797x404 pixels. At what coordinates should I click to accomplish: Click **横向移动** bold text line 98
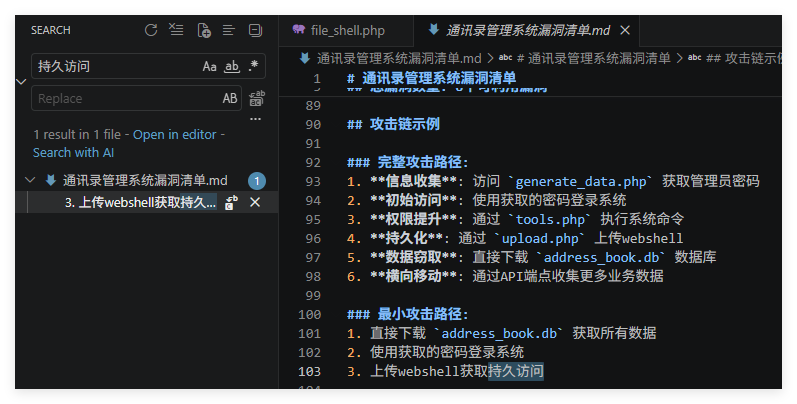pos(413,276)
